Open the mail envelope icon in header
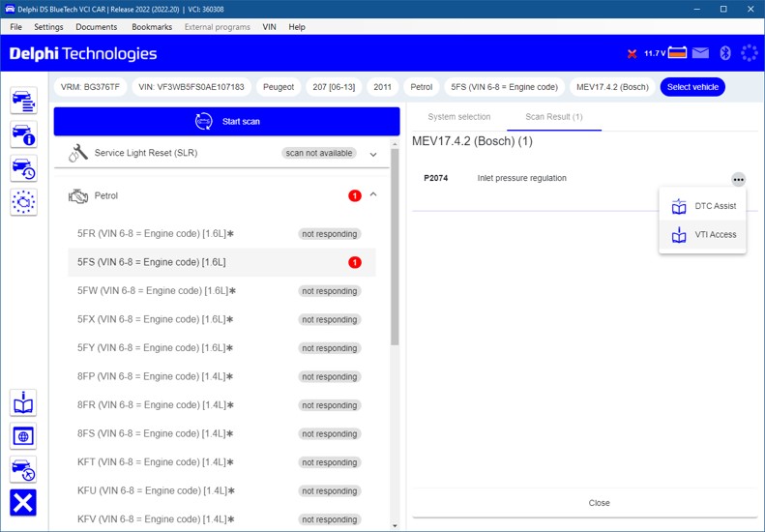765x532 pixels. [700, 52]
